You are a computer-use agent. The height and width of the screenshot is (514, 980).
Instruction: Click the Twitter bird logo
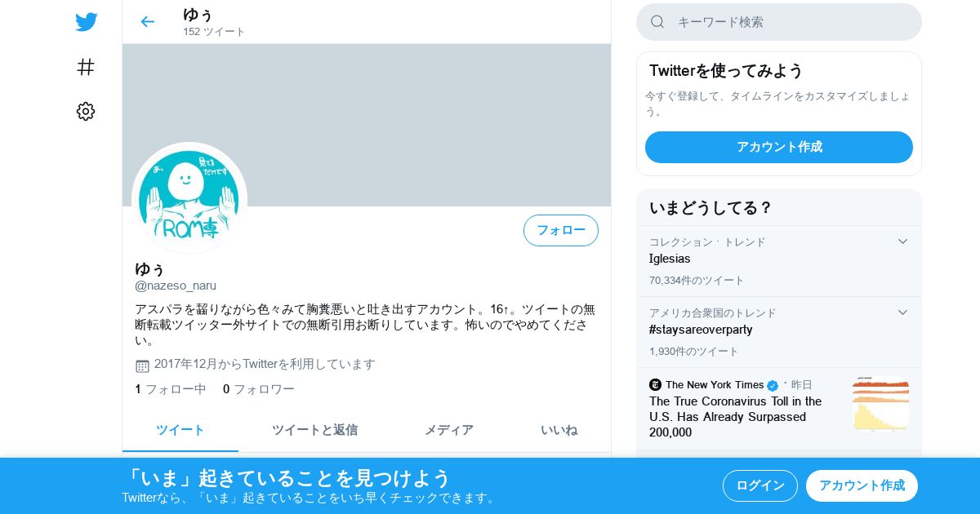(x=86, y=22)
